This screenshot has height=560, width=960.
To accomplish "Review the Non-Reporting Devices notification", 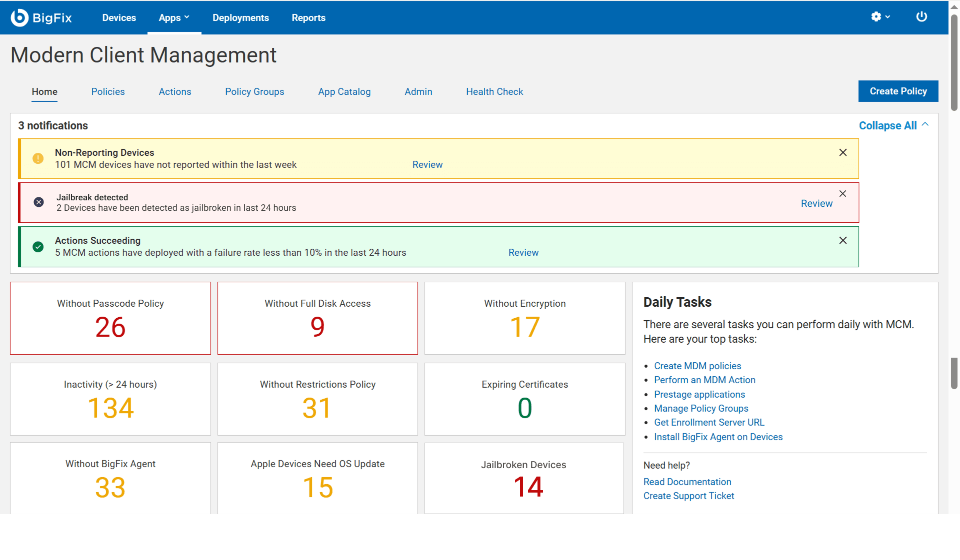I will 427,165.
